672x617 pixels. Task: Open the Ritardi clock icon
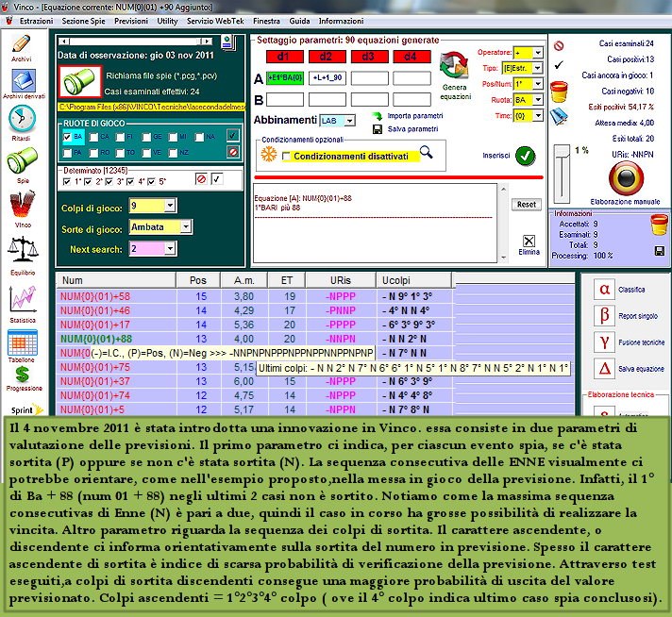tap(22, 119)
